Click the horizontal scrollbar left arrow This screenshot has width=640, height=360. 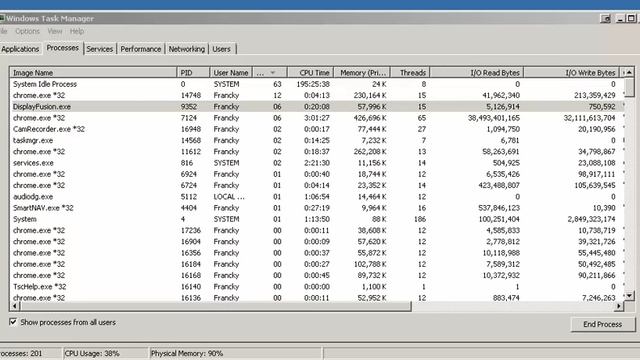click(x=15, y=306)
